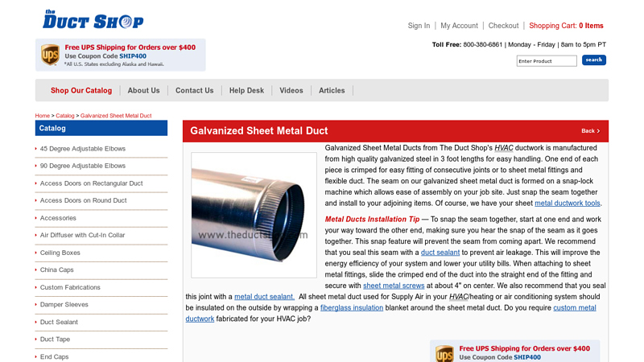Open Air Diffuser with Cut-In Collar
644x362 pixels.
tap(82, 235)
